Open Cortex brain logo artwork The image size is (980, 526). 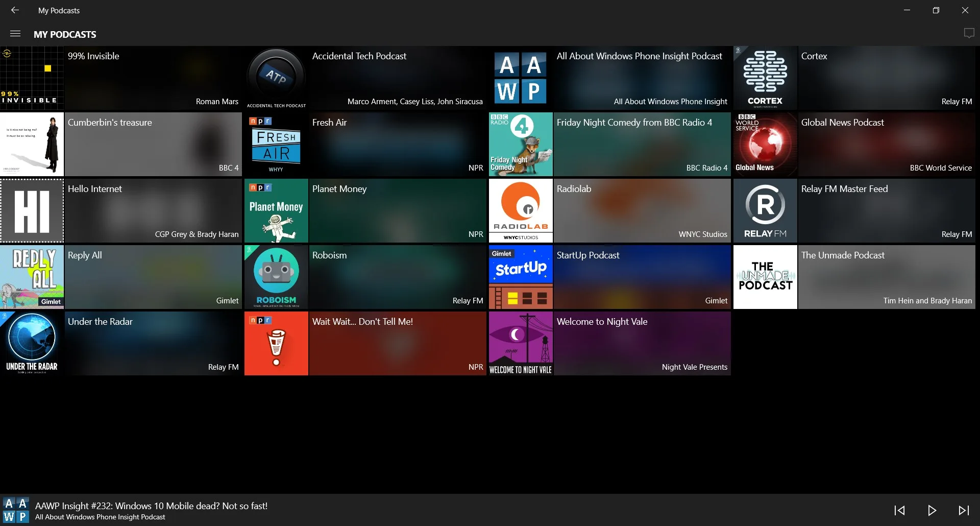point(765,78)
